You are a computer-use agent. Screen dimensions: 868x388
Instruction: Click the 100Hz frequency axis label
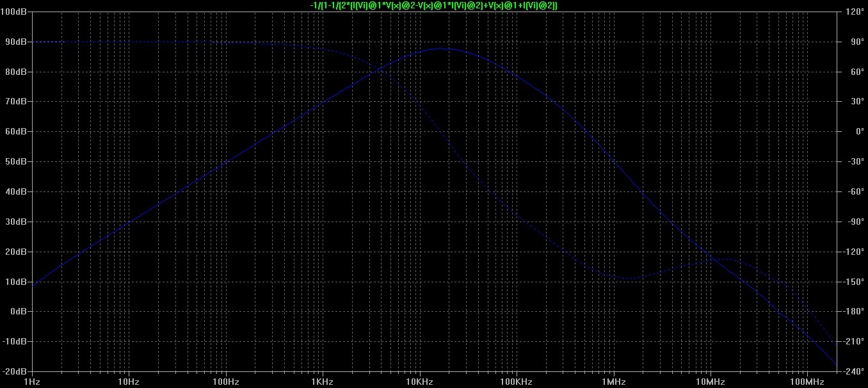point(225,382)
